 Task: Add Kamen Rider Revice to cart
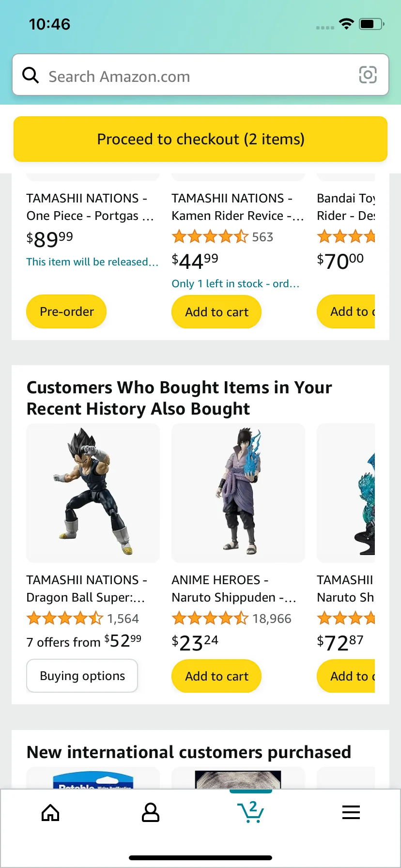coord(216,312)
